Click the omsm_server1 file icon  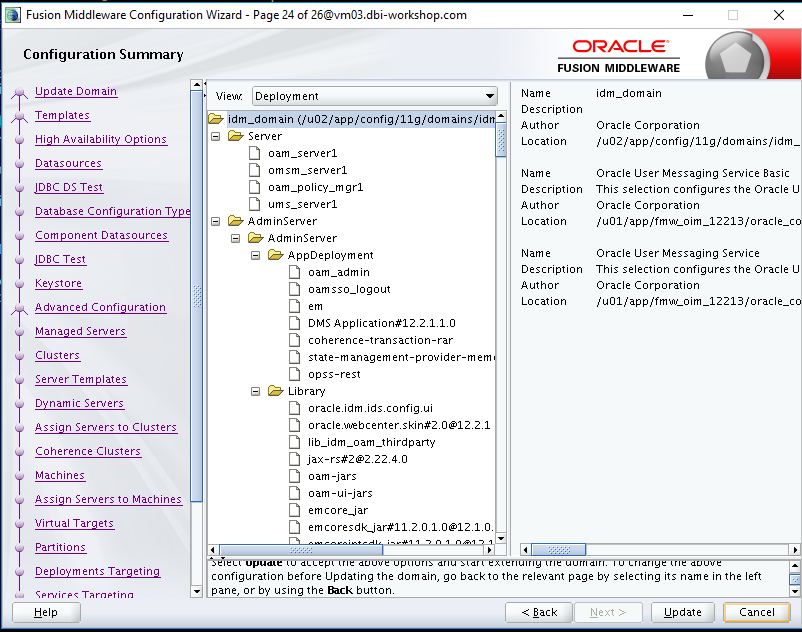pyautogui.click(x=255, y=170)
